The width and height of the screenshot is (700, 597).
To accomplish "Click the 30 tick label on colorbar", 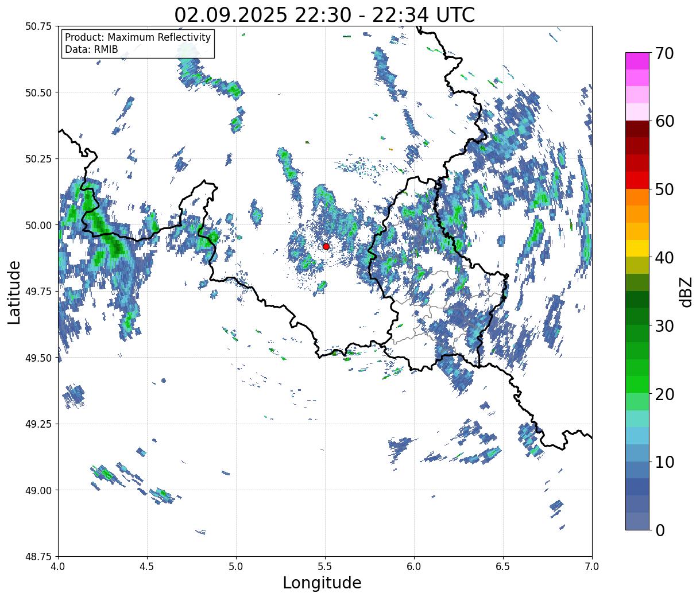I will 664,325.
